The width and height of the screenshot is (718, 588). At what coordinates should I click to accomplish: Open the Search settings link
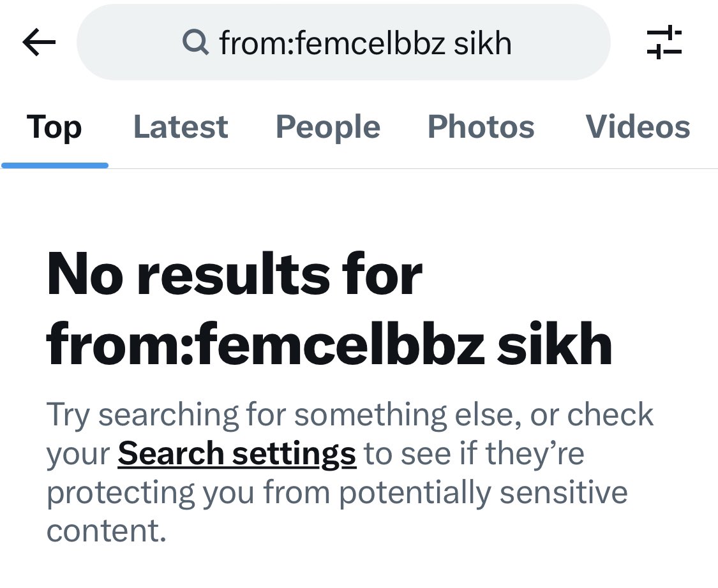coord(237,453)
